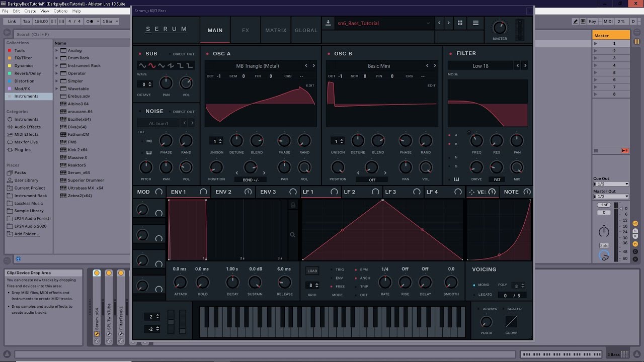Screen dimensions: 644x362
Task: Adjust the filter FREQ knob
Action: (476, 141)
